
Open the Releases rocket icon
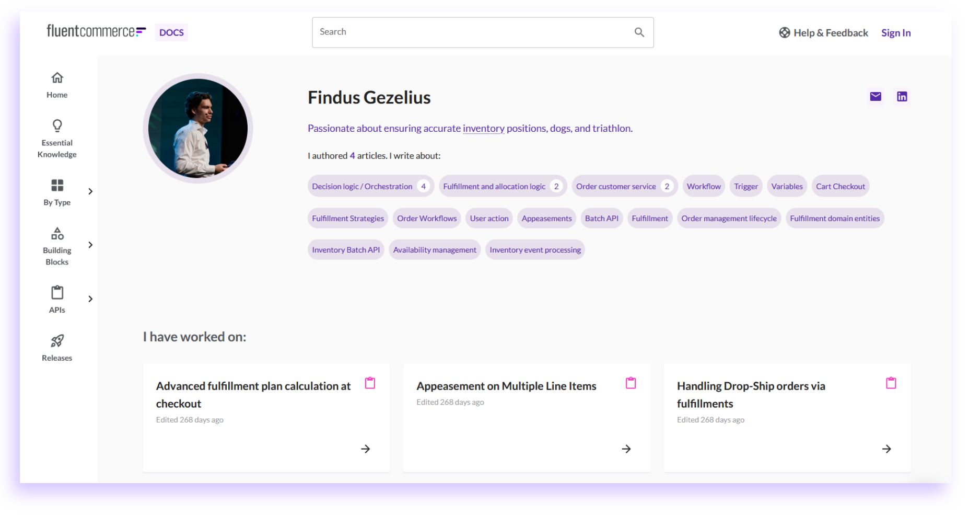click(57, 341)
